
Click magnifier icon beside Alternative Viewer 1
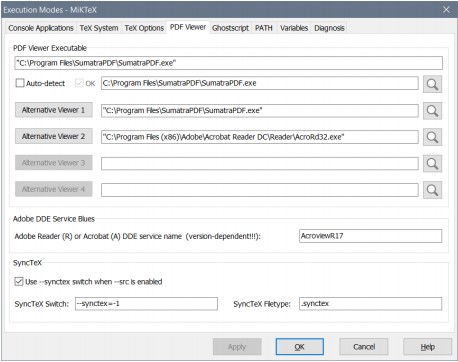(432, 111)
